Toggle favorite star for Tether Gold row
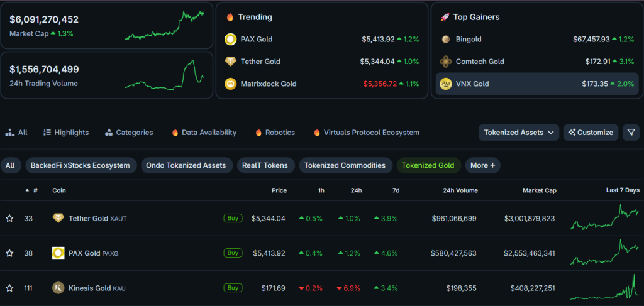 coord(9,219)
